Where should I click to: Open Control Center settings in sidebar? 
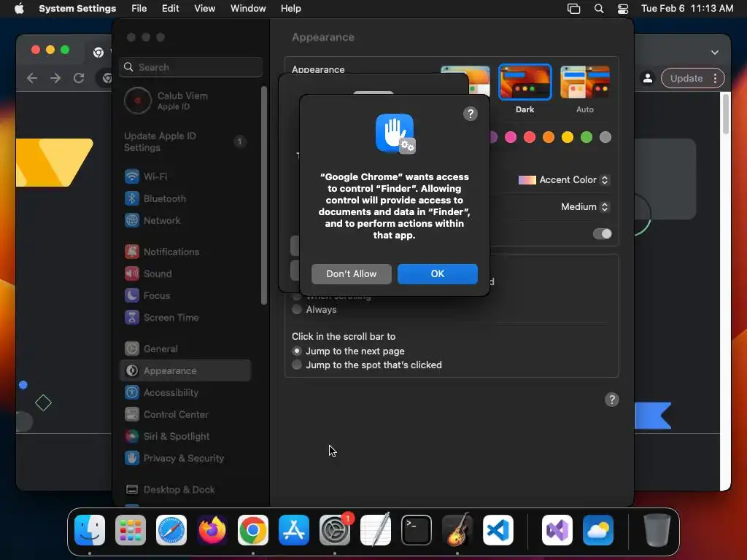186,415
